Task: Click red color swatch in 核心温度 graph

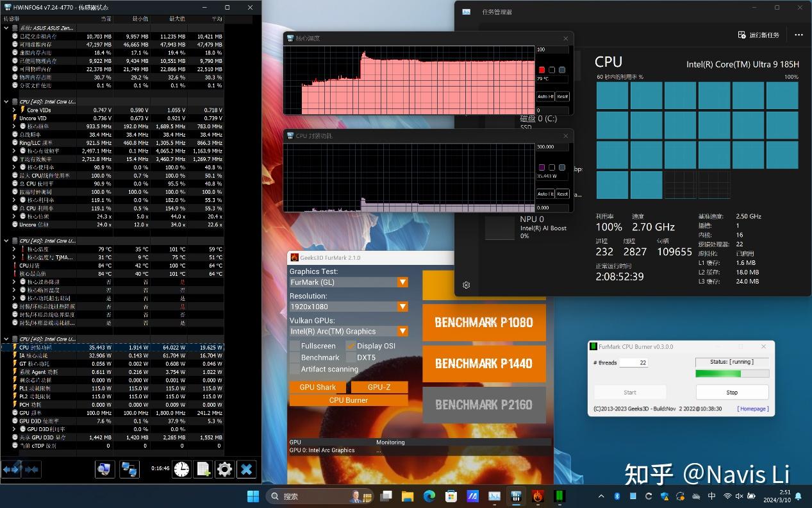Action: coord(542,70)
